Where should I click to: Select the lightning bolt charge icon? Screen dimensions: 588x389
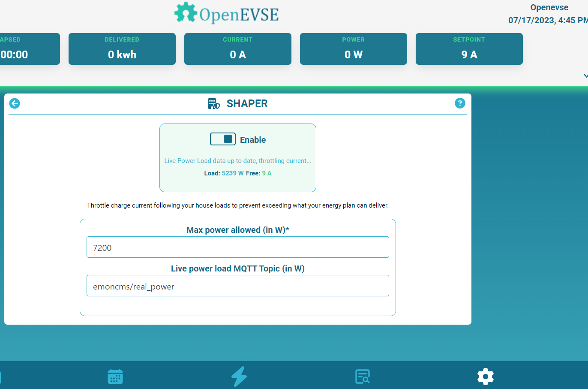tap(240, 377)
